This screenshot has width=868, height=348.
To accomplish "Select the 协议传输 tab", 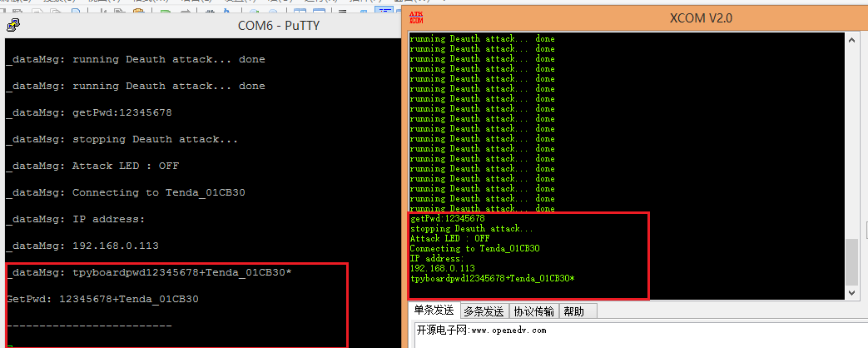I will click(534, 311).
